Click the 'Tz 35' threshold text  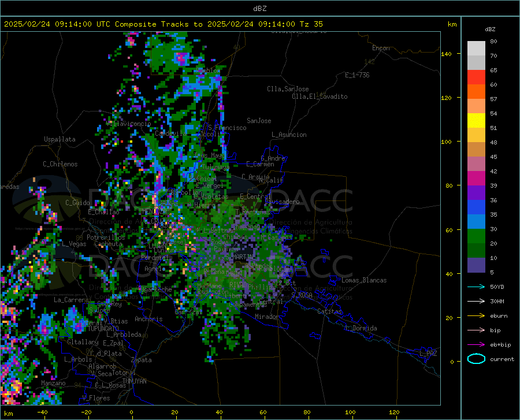tap(311, 24)
